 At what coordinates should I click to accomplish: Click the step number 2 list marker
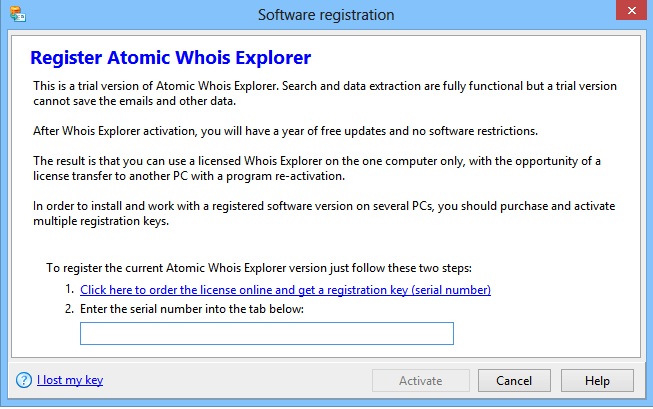pos(69,308)
